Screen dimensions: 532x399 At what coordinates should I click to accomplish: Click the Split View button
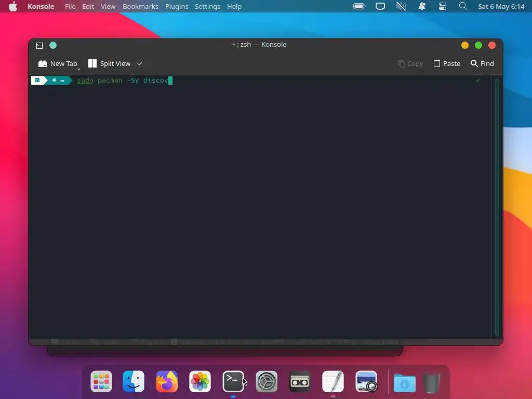tap(109, 63)
